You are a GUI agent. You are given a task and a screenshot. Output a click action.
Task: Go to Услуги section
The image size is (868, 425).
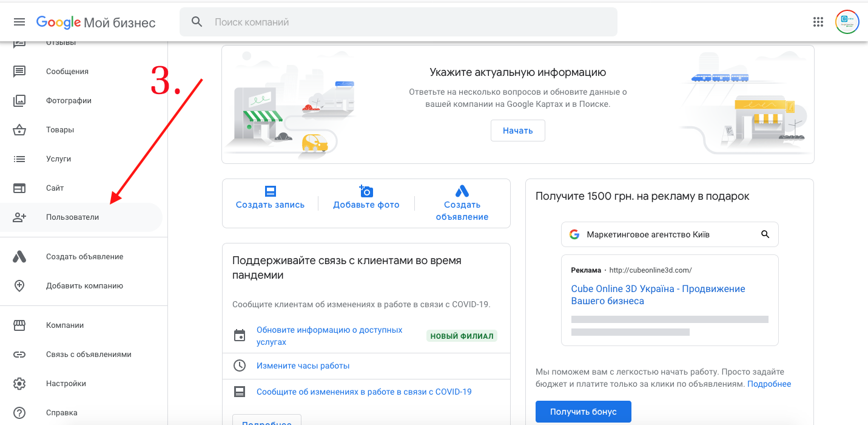pos(59,159)
